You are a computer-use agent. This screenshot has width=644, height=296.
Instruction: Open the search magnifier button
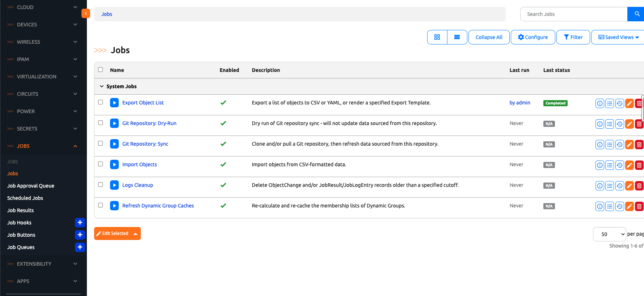click(x=637, y=14)
